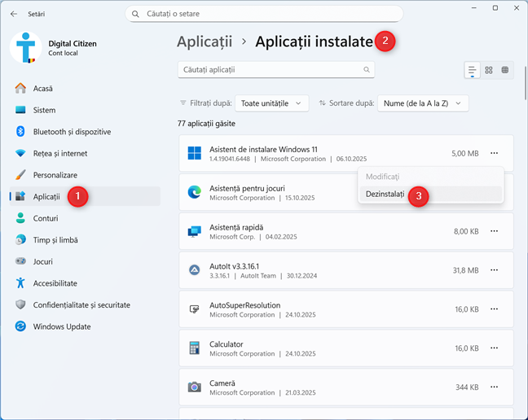
Task: Click the magnifier in the app search box
Action: 367,70
